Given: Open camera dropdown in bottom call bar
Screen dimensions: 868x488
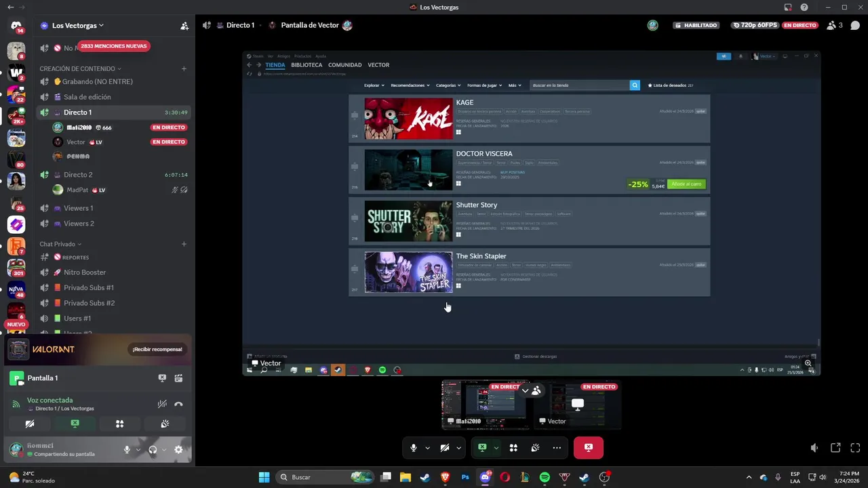Looking at the screenshot, I should pos(458,448).
